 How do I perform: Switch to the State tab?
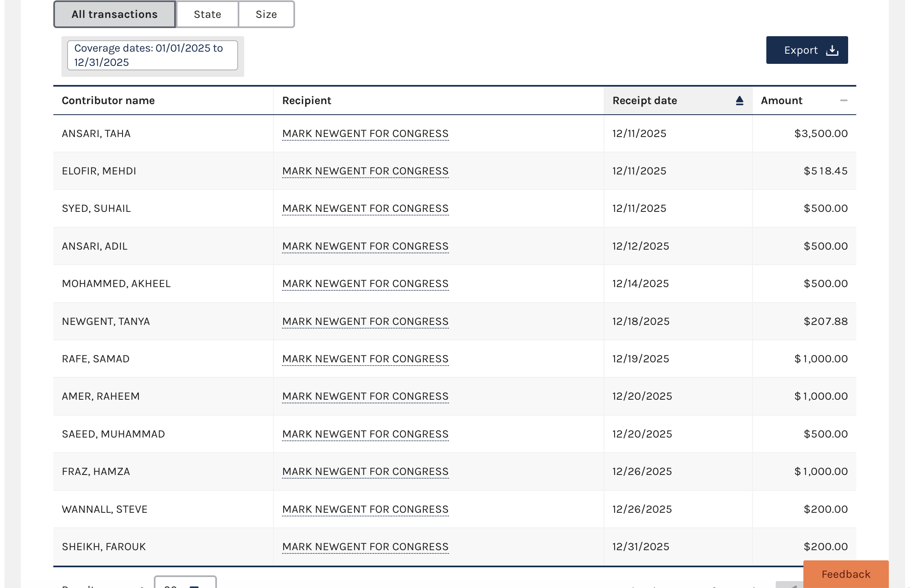207,14
